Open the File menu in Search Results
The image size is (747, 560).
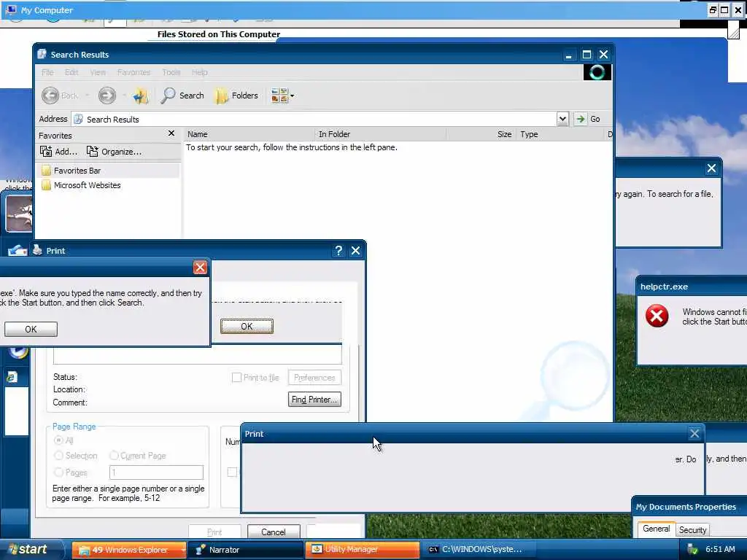pos(47,72)
